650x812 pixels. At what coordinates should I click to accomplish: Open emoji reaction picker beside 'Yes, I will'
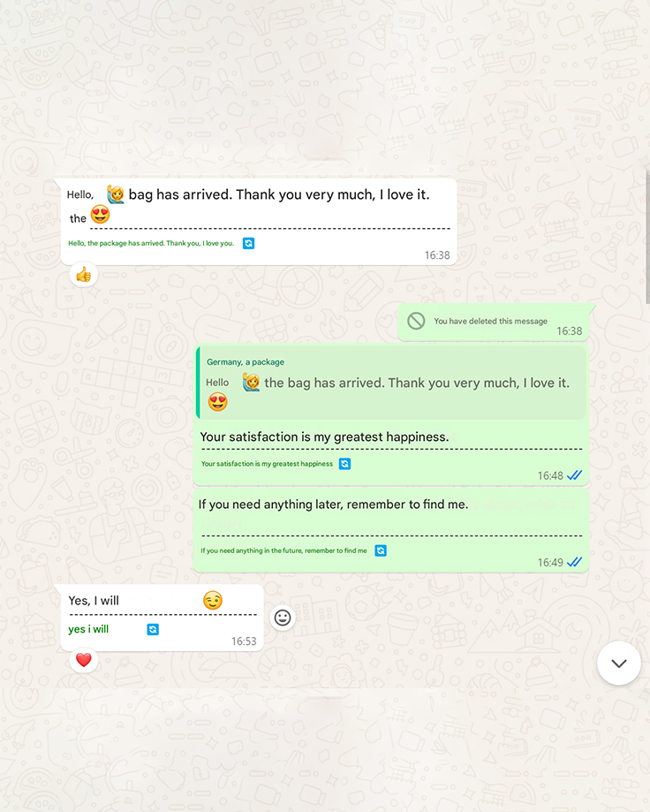click(x=283, y=618)
